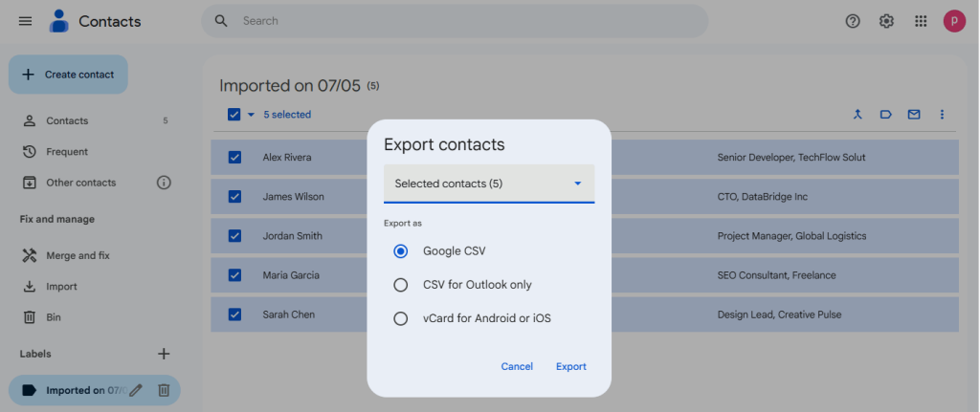
Task: Rename the Imported label with pencil icon
Action: (x=136, y=390)
